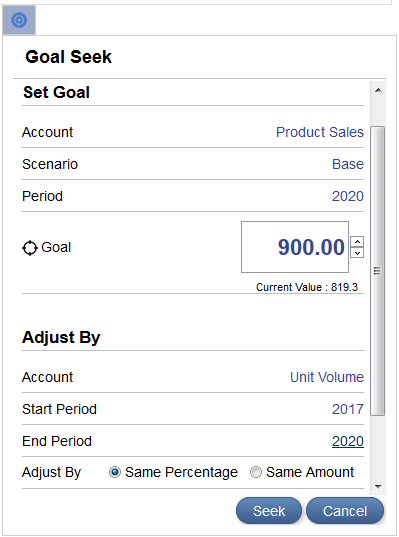Click the Adjust By section header

pyautogui.click(x=61, y=337)
